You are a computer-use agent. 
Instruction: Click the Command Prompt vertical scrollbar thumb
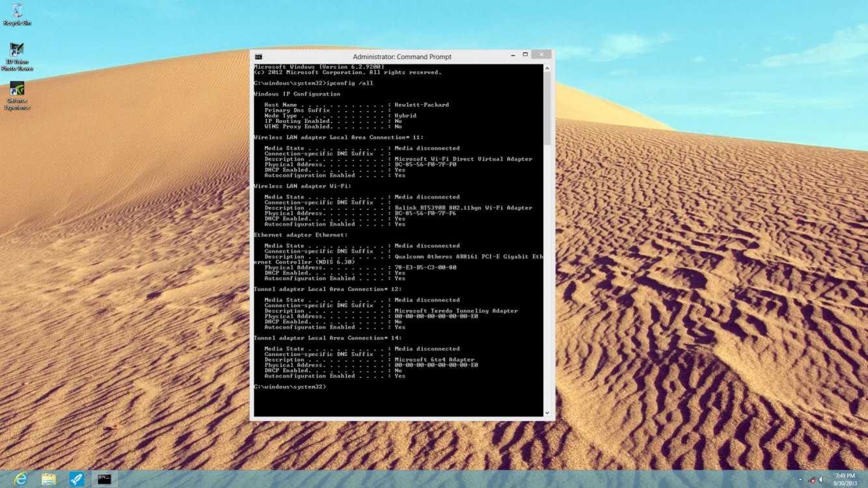coord(547,108)
